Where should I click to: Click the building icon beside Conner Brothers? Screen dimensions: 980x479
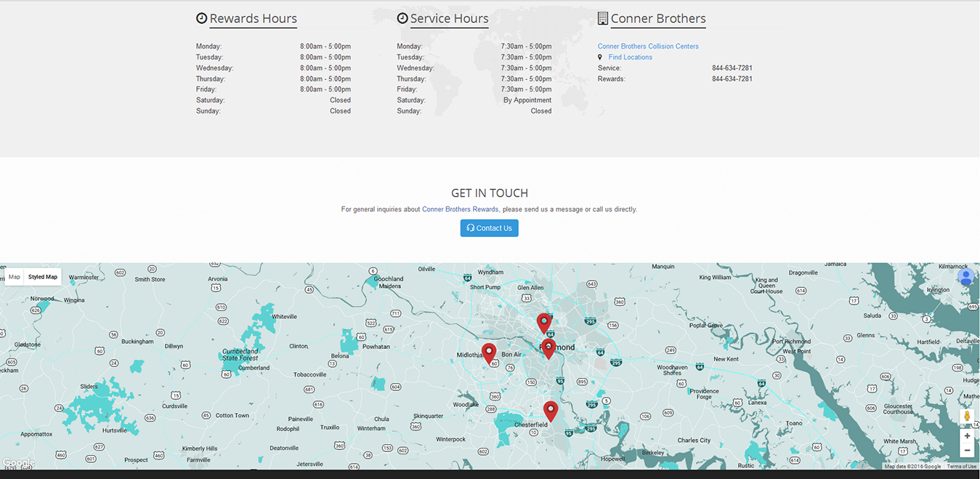tap(603, 18)
